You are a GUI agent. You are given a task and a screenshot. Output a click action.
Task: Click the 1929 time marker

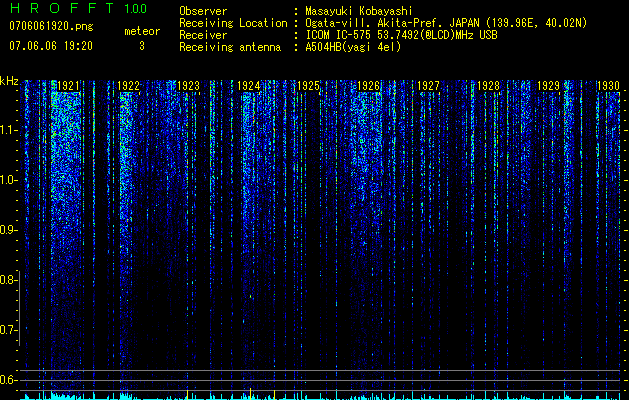(x=548, y=86)
